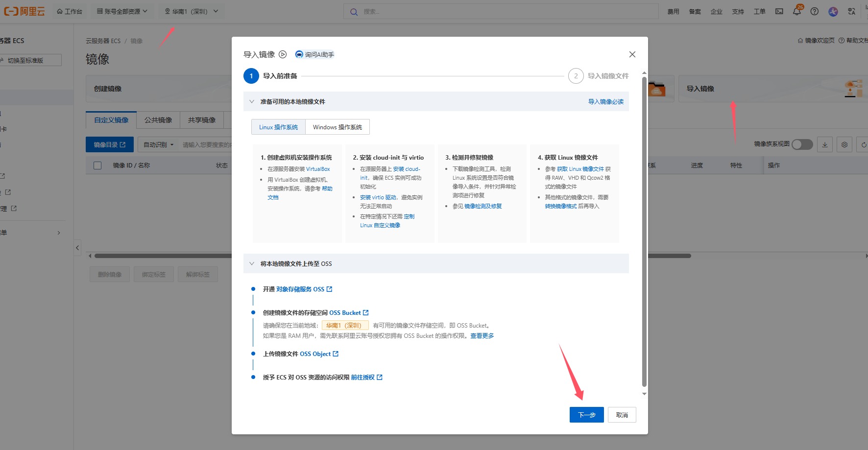Open the 镜像检测及修复 link
This screenshot has height=450, width=868.
pos(483,206)
